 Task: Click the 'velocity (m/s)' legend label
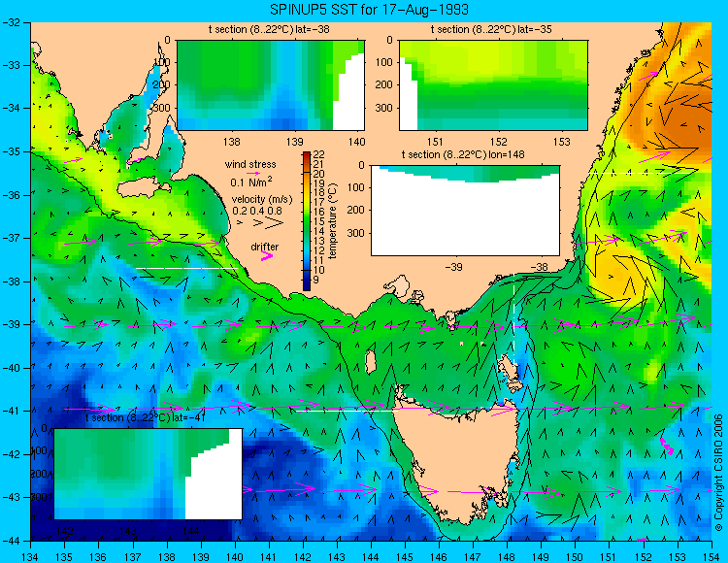(262, 200)
